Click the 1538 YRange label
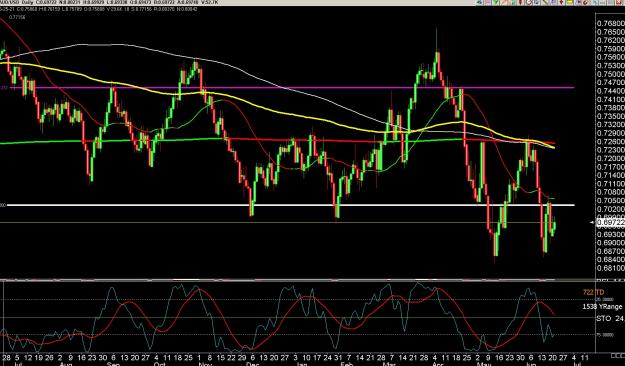This screenshot has width=625, height=366. click(x=602, y=306)
